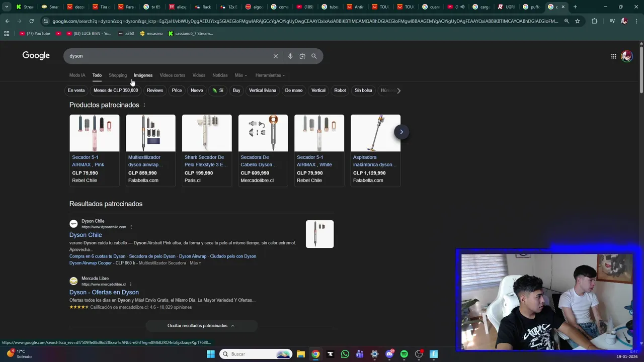This screenshot has height=362, width=644.
Task: Open the Google apps grid
Action: click(613, 56)
